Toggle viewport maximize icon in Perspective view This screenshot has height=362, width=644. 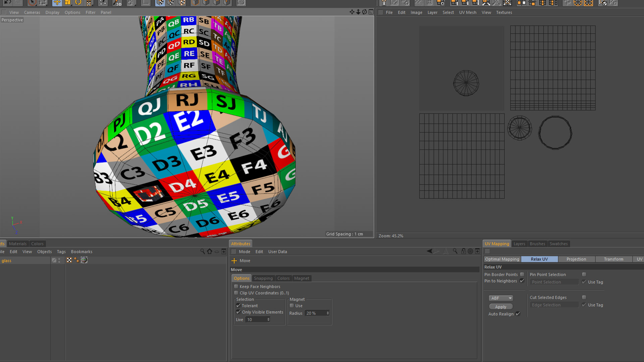371,12
